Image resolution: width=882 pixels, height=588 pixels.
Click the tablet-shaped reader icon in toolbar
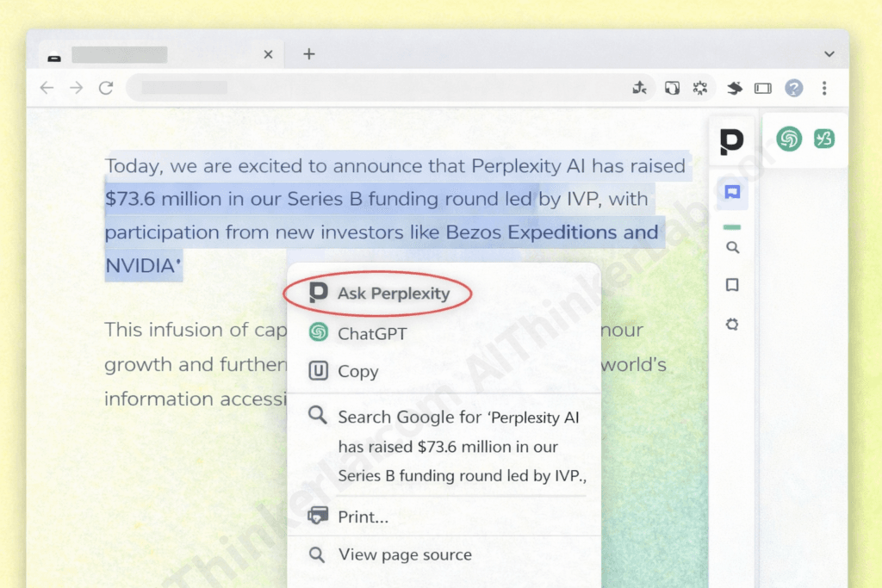pyautogui.click(x=763, y=87)
